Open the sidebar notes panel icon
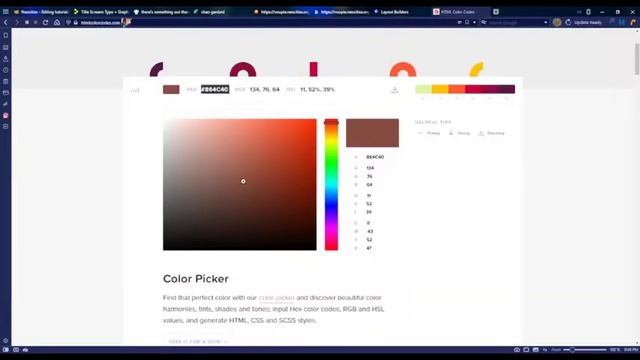 [x=6, y=82]
